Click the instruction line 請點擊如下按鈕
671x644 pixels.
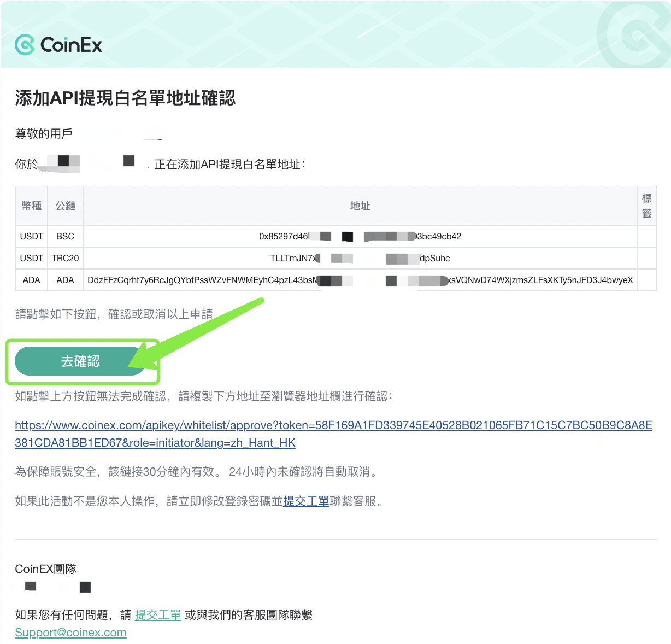coord(114,314)
